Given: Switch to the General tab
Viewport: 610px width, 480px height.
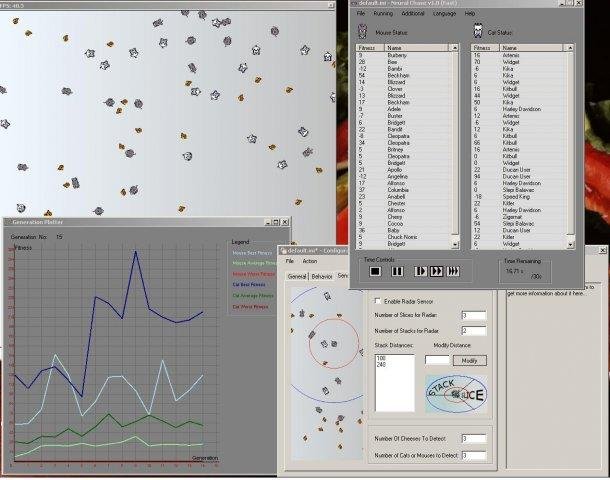Looking at the screenshot, I should (297, 276).
